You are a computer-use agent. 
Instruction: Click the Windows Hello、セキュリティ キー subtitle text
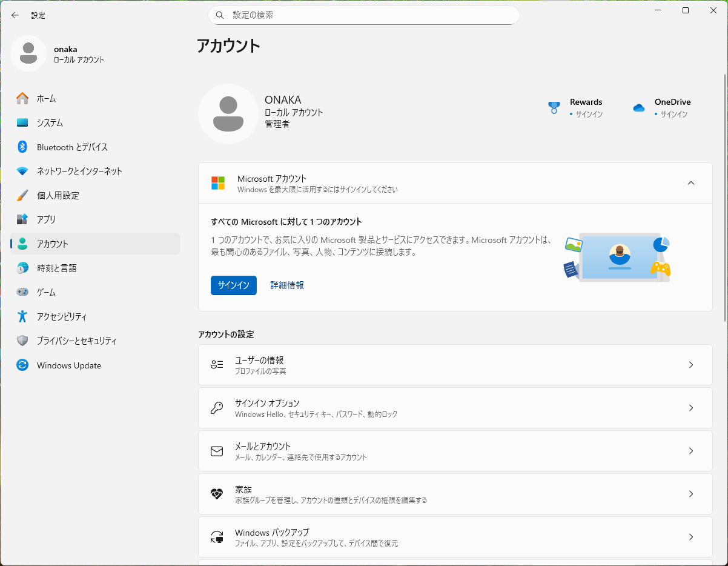[x=316, y=414]
